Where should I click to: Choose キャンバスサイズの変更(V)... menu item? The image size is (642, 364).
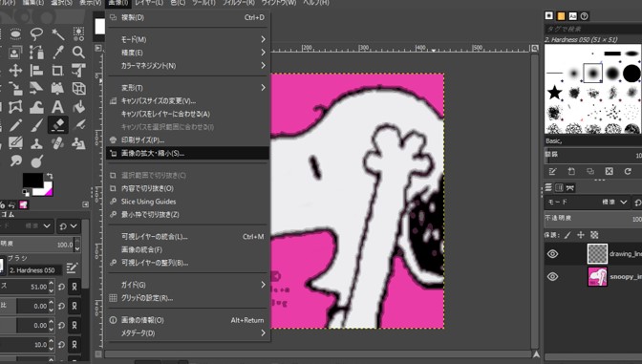187,100
